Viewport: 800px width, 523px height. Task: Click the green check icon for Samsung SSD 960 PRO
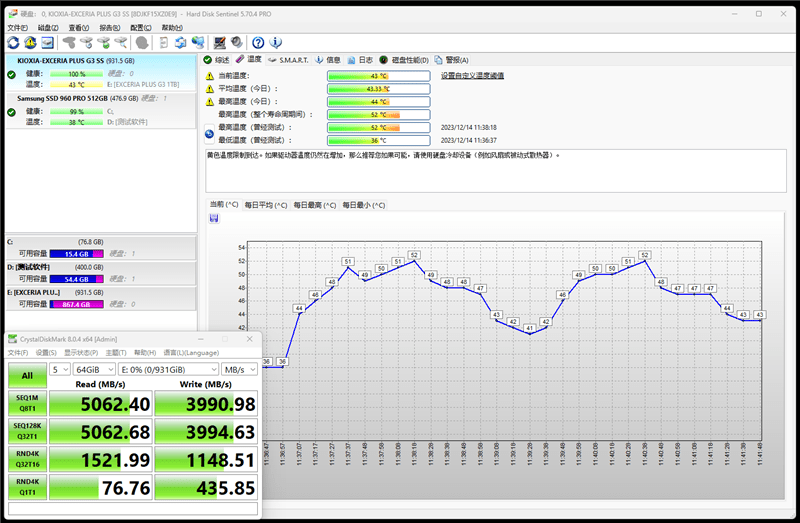[x=11, y=112]
